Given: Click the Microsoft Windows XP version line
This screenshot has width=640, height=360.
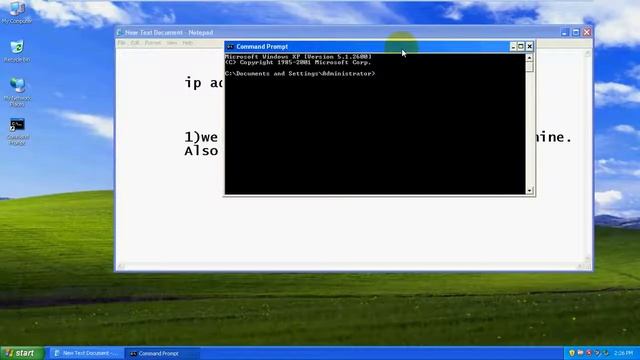Looking at the screenshot, I should 298,56.
